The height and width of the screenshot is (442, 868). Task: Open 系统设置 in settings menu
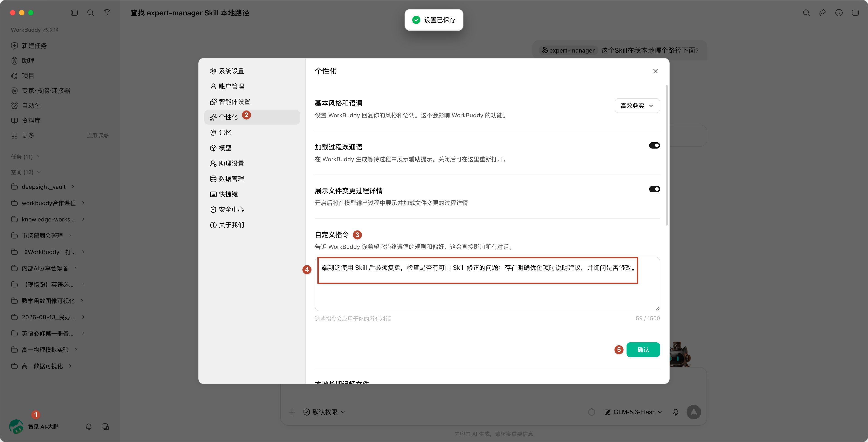point(252,71)
